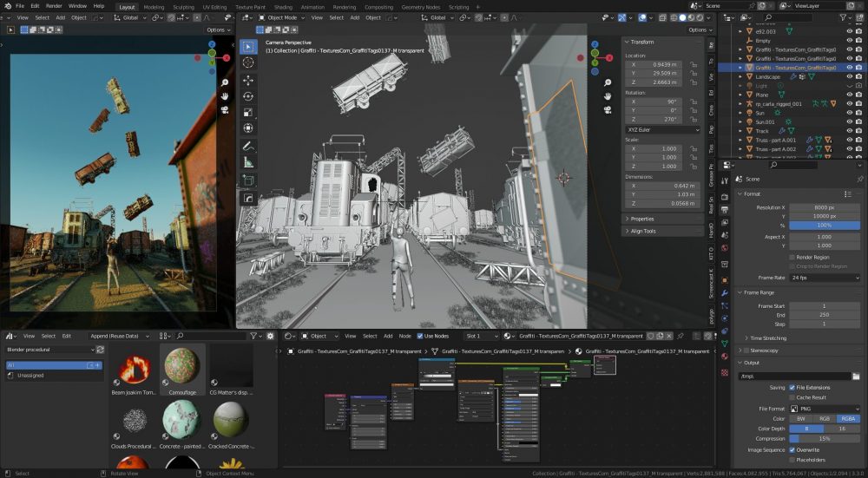Open the Render menu in the top bar
Screen dimensions: 868x478
coord(54,5)
